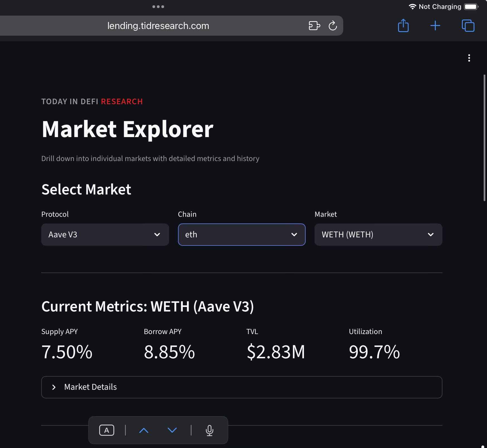
Task: Show the tab overview icon
Action: 468,26
